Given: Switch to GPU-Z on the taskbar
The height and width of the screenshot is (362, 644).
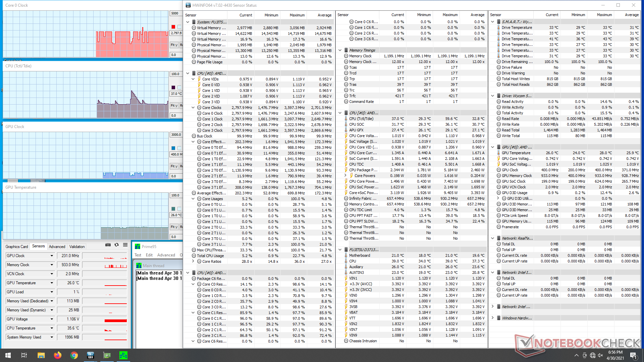Looking at the screenshot, I should click(107, 355).
